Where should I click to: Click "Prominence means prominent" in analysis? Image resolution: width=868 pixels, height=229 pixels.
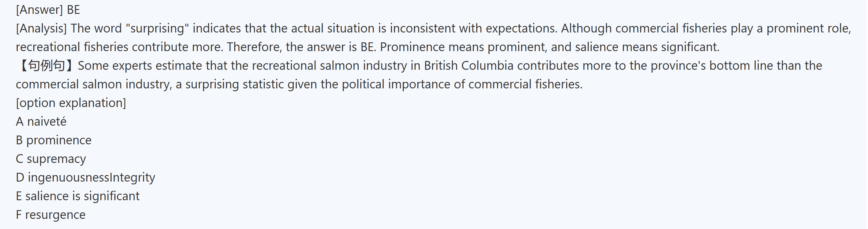(x=463, y=47)
